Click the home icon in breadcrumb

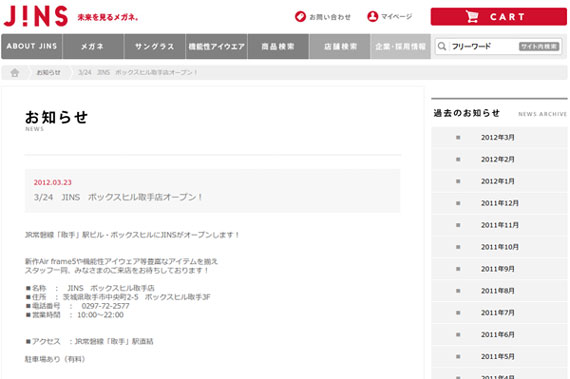[15, 73]
